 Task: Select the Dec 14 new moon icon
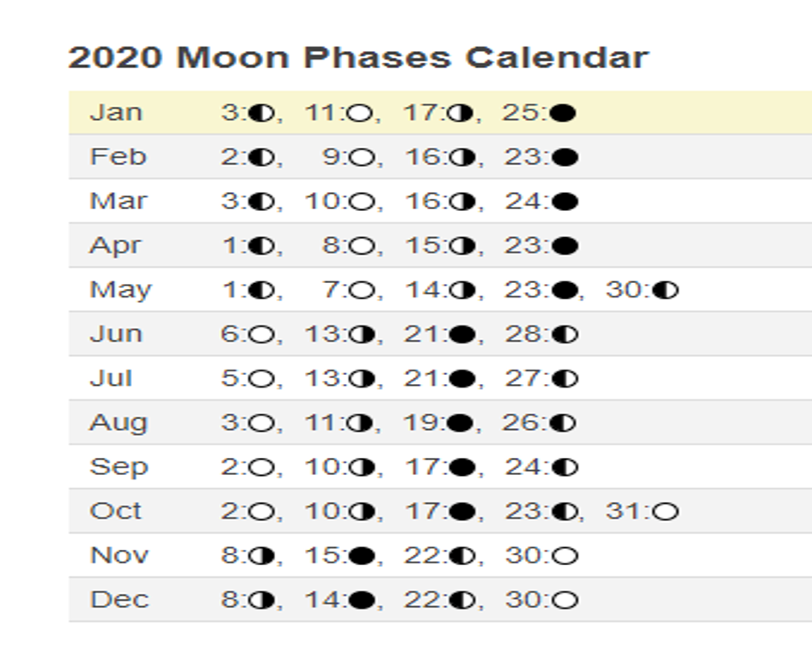[362, 600]
